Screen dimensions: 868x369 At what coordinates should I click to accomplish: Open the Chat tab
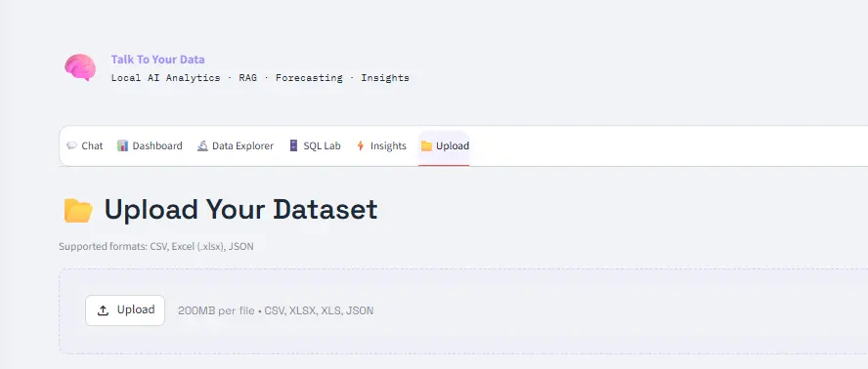tap(85, 146)
